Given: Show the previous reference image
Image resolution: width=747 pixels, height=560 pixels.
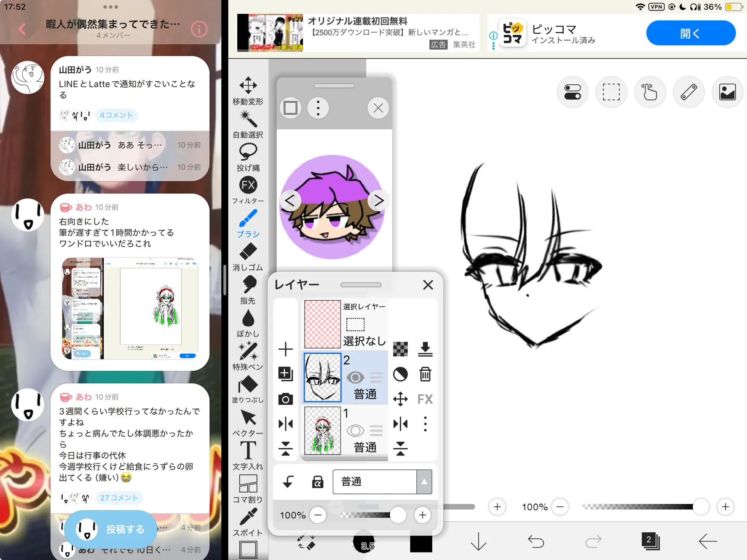Looking at the screenshot, I should point(290,201).
